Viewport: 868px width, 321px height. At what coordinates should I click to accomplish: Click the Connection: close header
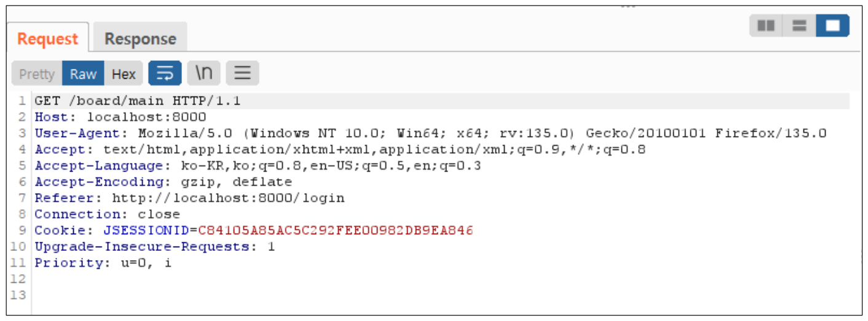pos(107,215)
